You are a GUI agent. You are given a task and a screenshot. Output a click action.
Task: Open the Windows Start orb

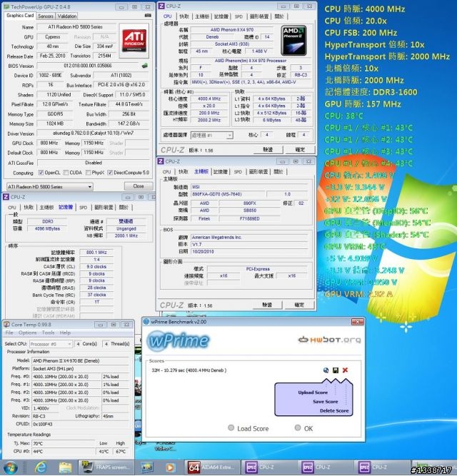point(10,468)
